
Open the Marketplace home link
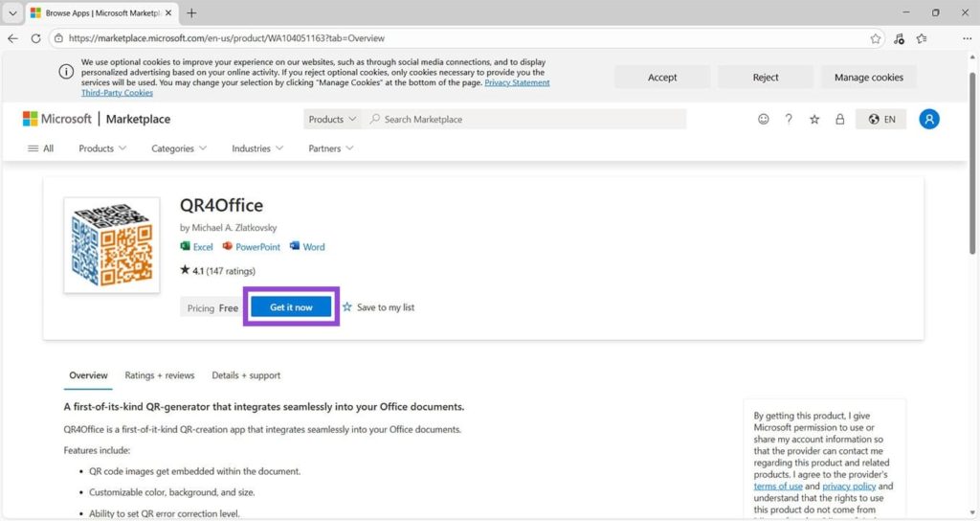pyautogui.click(x=138, y=119)
